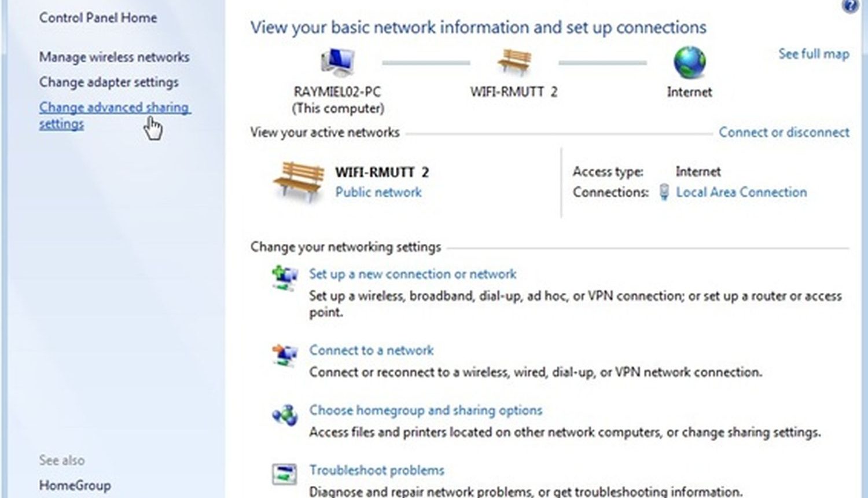Click the Troubleshoot problems icon
868x498 pixels.
[x=285, y=474]
